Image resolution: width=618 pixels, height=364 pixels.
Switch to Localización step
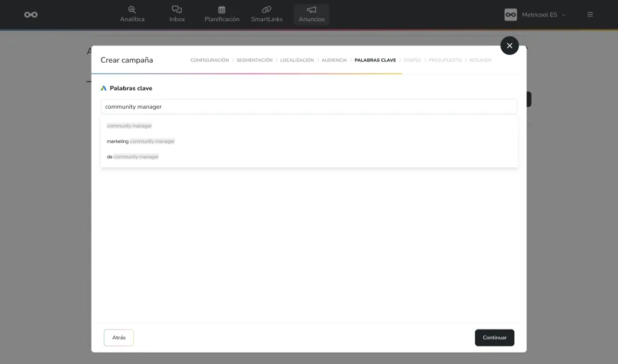pyautogui.click(x=297, y=60)
